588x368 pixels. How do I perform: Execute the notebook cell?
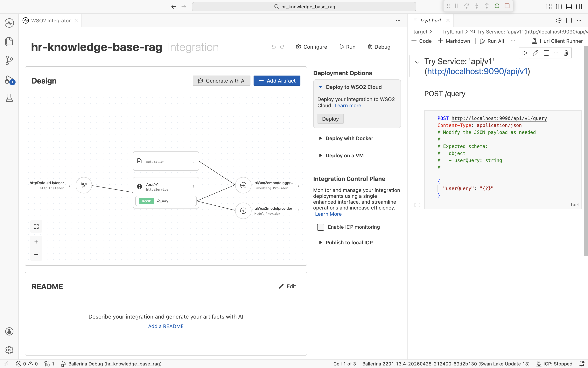(525, 53)
